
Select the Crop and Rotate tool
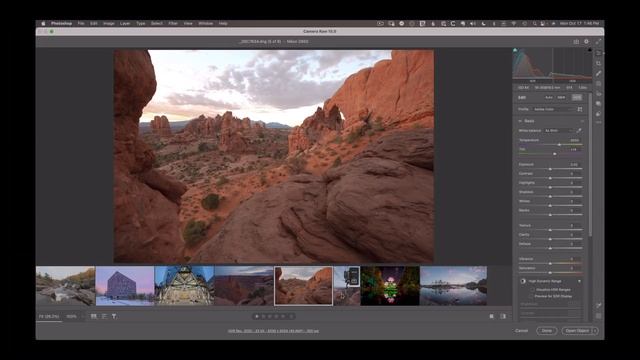click(x=598, y=63)
